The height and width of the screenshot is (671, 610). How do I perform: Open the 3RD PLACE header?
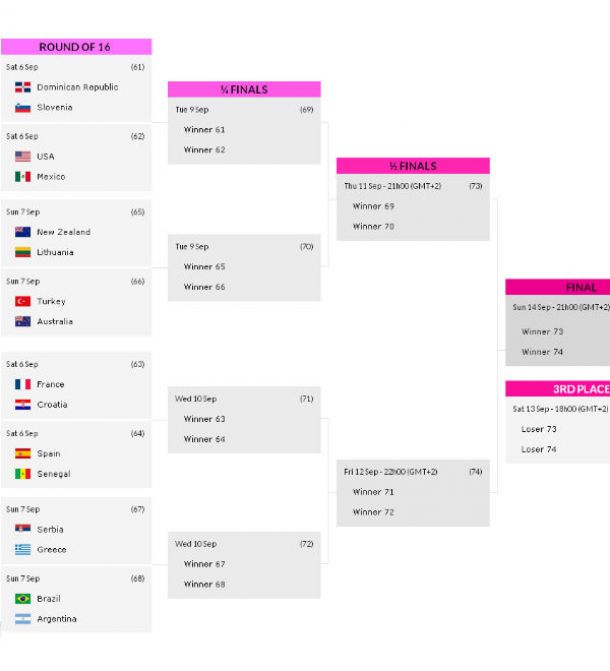tap(558, 389)
